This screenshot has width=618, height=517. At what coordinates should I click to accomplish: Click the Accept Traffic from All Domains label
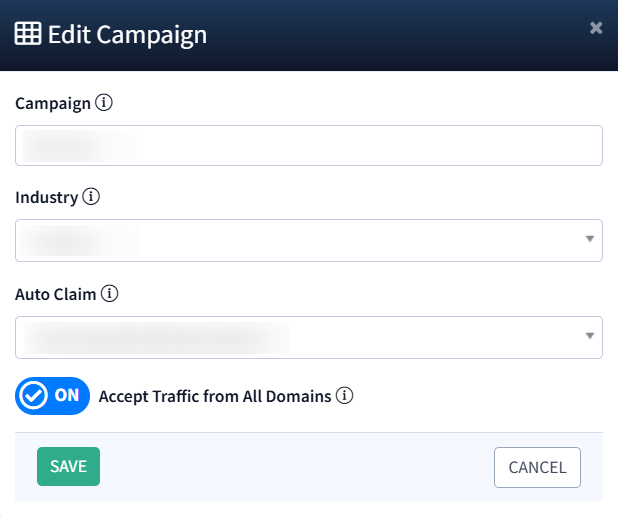pyautogui.click(x=214, y=396)
